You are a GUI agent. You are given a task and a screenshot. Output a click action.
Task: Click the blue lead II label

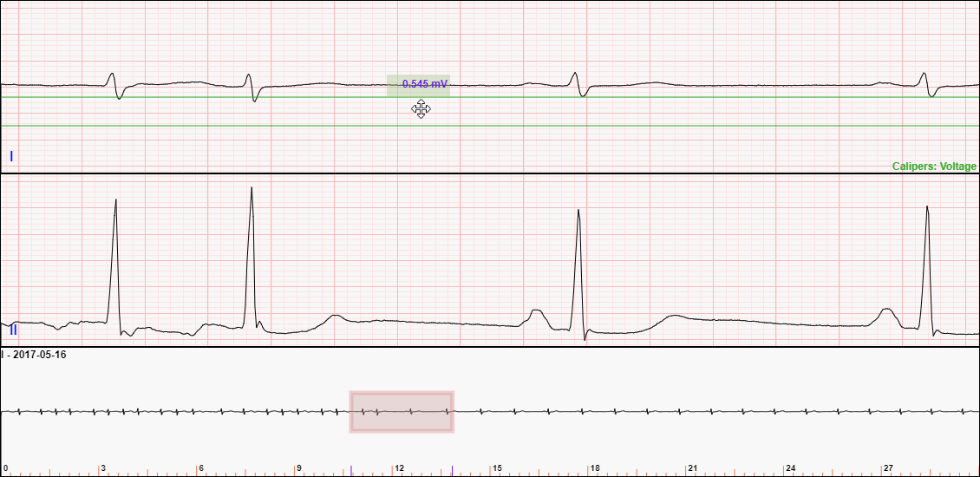point(13,330)
